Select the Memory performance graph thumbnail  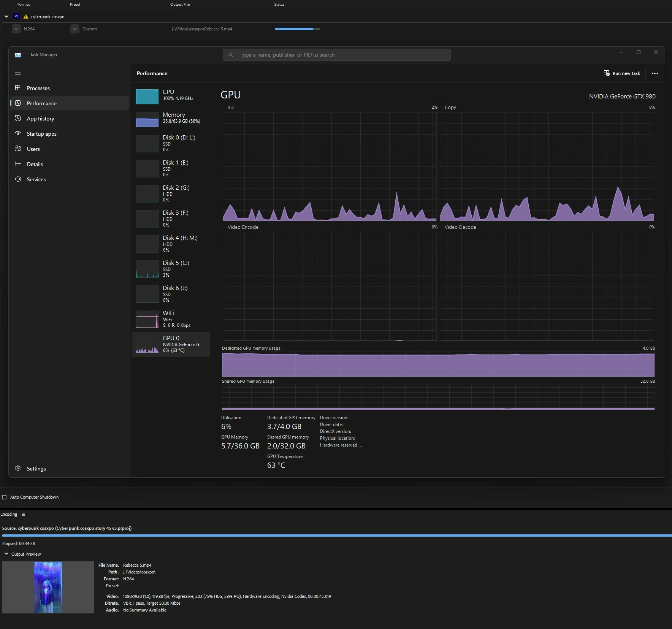(x=147, y=119)
